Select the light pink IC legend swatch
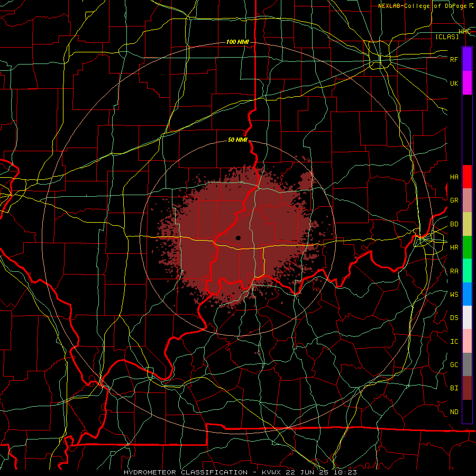The height and width of the screenshot is (476, 476). coord(467,341)
